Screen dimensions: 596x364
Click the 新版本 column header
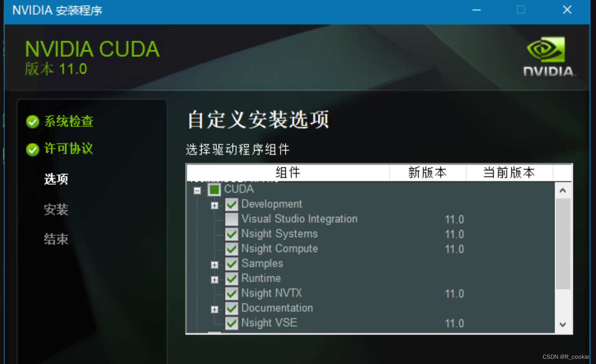(428, 173)
